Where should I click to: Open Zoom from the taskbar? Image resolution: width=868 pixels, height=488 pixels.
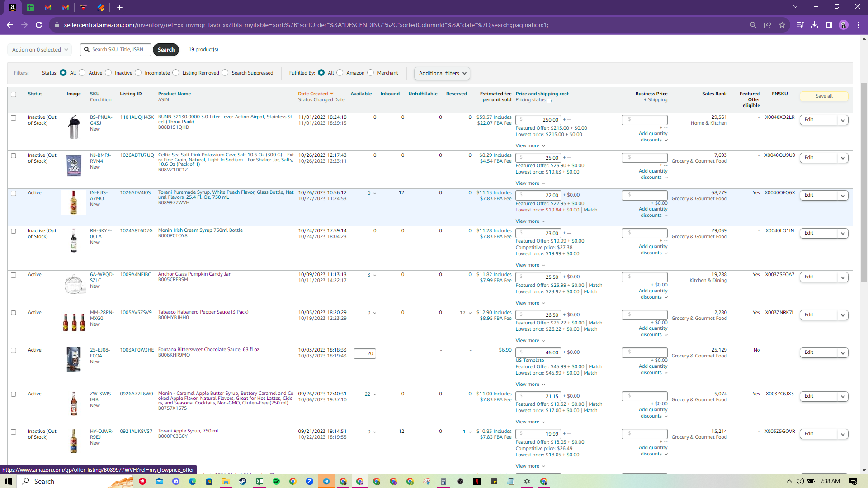(x=310, y=481)
